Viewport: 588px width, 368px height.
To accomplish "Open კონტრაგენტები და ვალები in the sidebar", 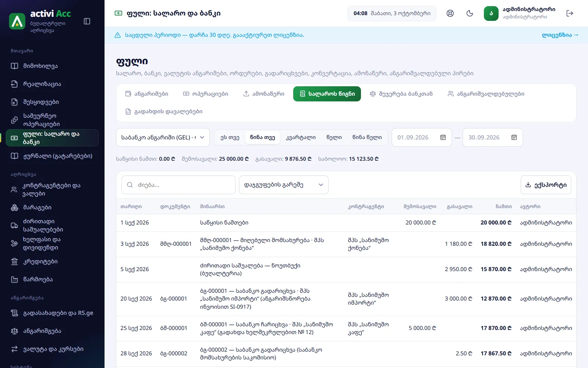I will tap(52, 189).
